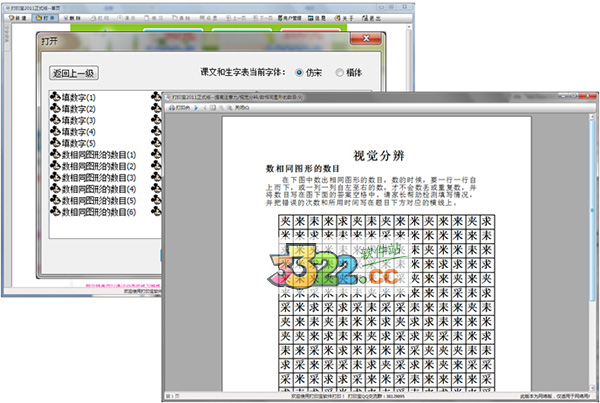Close the 打开 dialog window

[x=369, y=43]
